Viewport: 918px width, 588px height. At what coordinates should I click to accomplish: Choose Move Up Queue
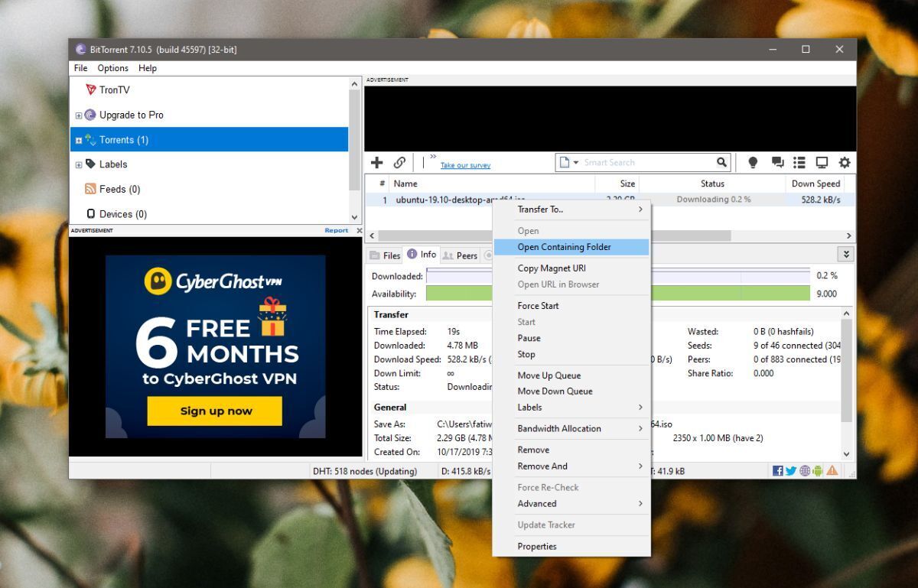pos(571,375)
